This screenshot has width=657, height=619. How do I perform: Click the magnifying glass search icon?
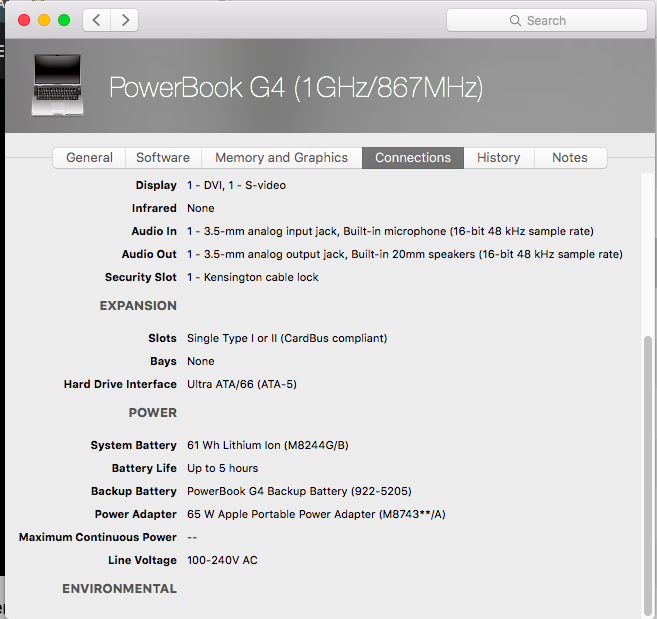(515, 21)
